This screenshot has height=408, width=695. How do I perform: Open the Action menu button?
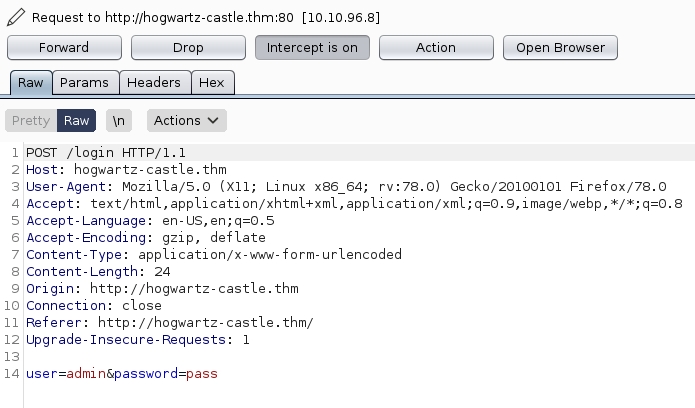click(436, 47)
